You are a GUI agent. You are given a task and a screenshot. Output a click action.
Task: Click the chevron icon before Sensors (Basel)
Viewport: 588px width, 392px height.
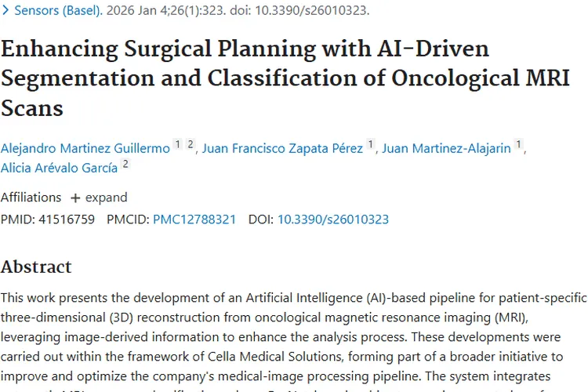point(5,11)
